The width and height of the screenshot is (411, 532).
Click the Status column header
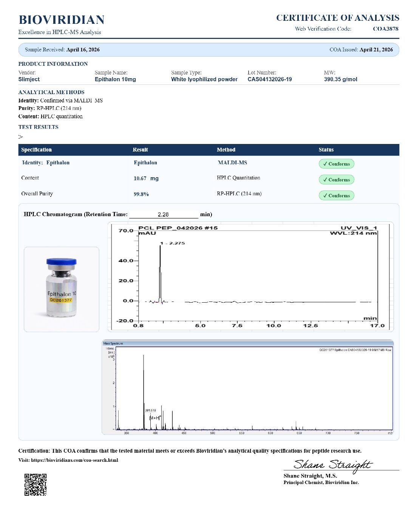(326, 150)
